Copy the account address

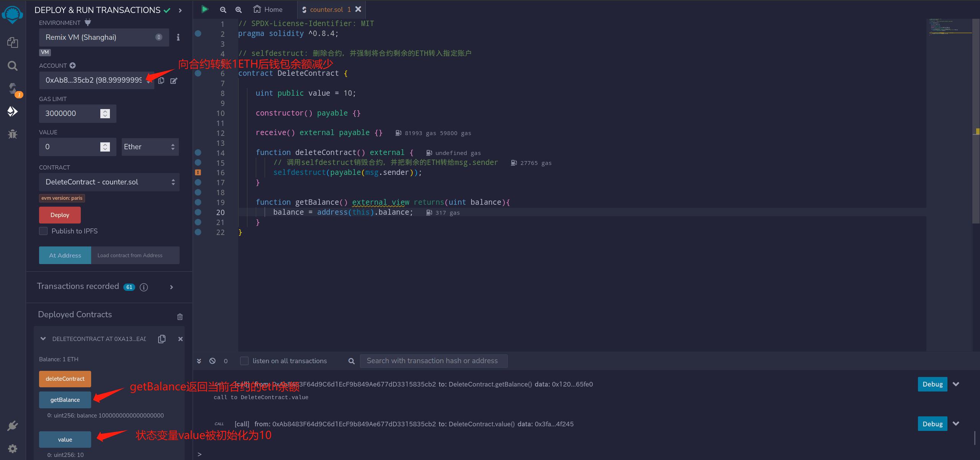pos(161,80)
